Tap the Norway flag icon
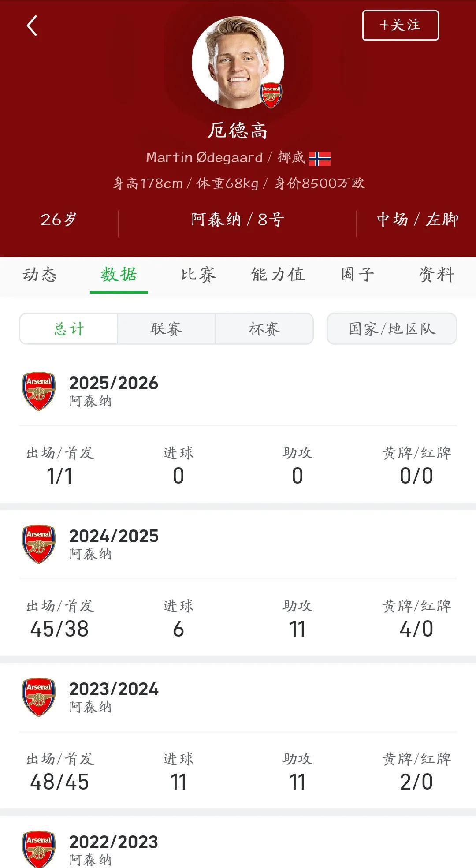Viewport: 476px width, 868px height. coord(320,158)
